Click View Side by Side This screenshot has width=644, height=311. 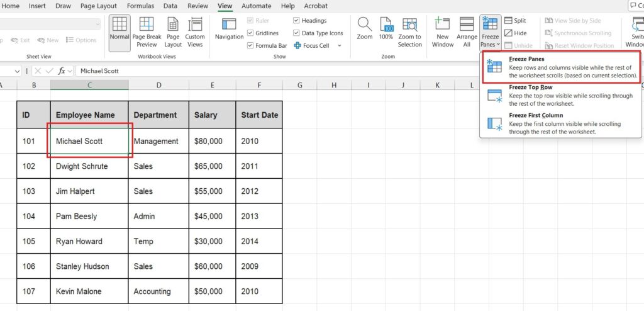click(573, 21)
